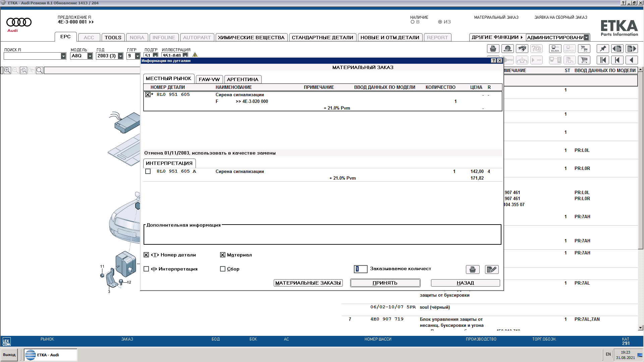Image resolution: width=644 pixels, height=362 pixels.
Task: Open the ГОД 2003 (3) dropdown
Action: tap(120, 56)
